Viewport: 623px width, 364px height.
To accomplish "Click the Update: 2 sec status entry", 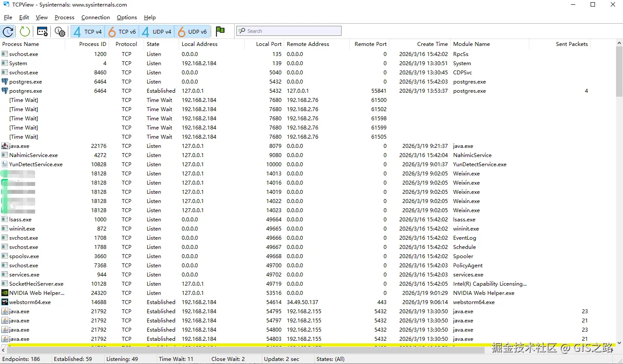I will (x=282, y=359).
